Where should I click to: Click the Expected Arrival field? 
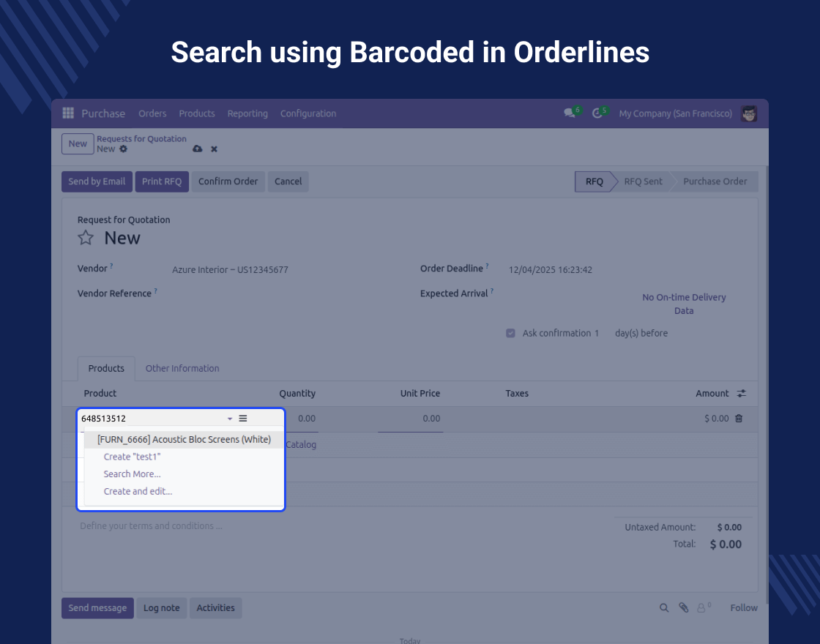tap(570, 293)
